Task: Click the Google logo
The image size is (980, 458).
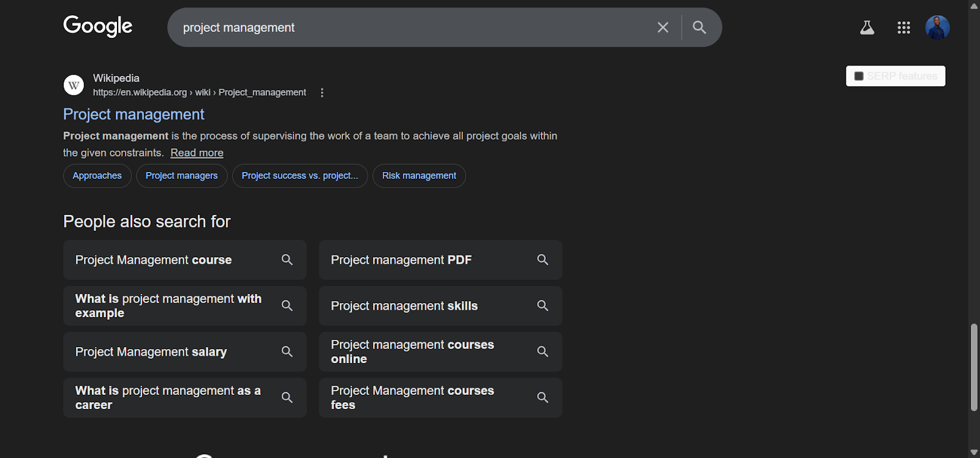Action: 98,26
